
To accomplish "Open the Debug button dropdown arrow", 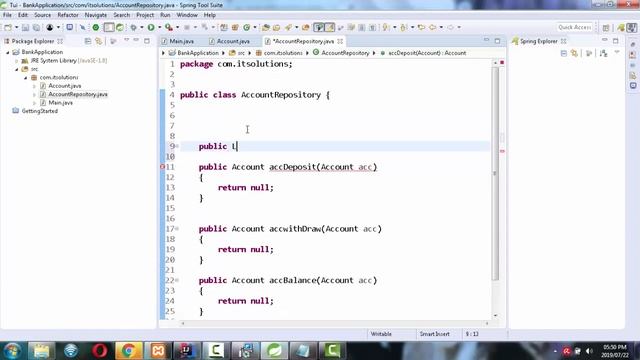I will [142, 27].
